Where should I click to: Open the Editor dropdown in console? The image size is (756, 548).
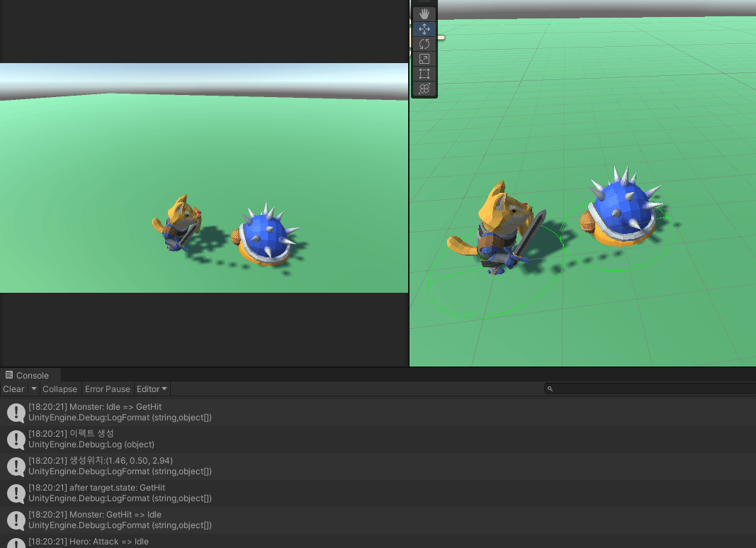pyautogui.click(x=152, y=388)
